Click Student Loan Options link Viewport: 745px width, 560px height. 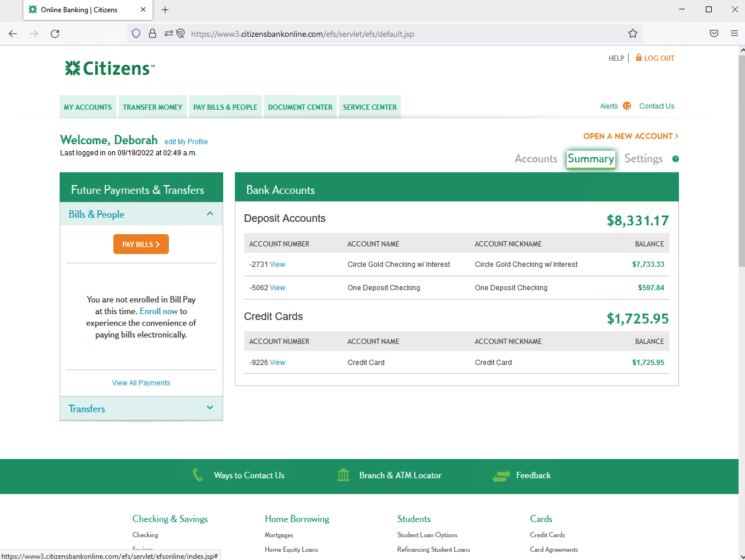[427, 535]
